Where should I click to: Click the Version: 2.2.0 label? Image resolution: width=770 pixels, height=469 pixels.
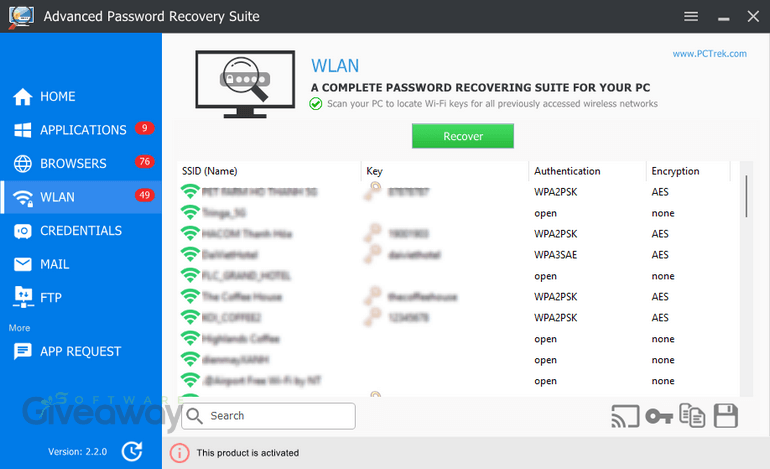click(x=77, y=452)
